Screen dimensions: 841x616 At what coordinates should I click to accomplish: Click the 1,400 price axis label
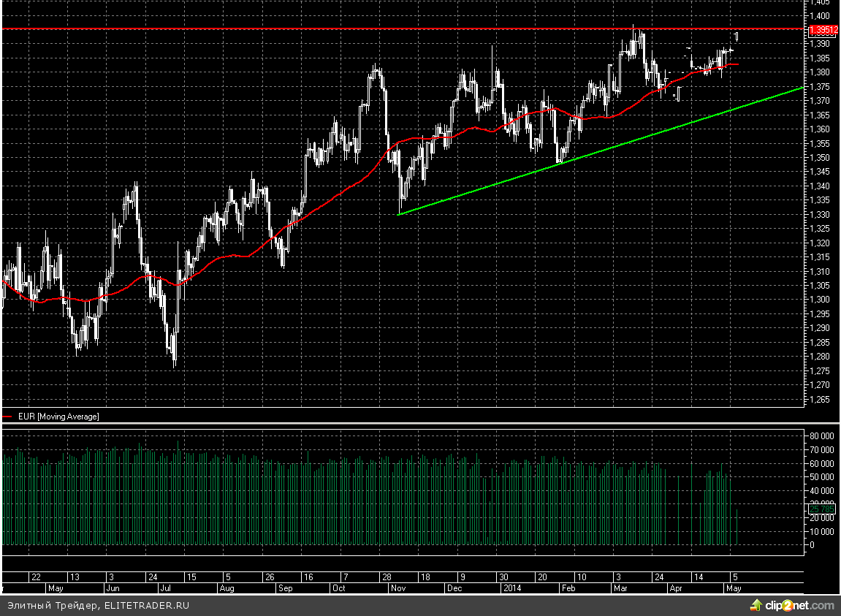click(818, 15)
